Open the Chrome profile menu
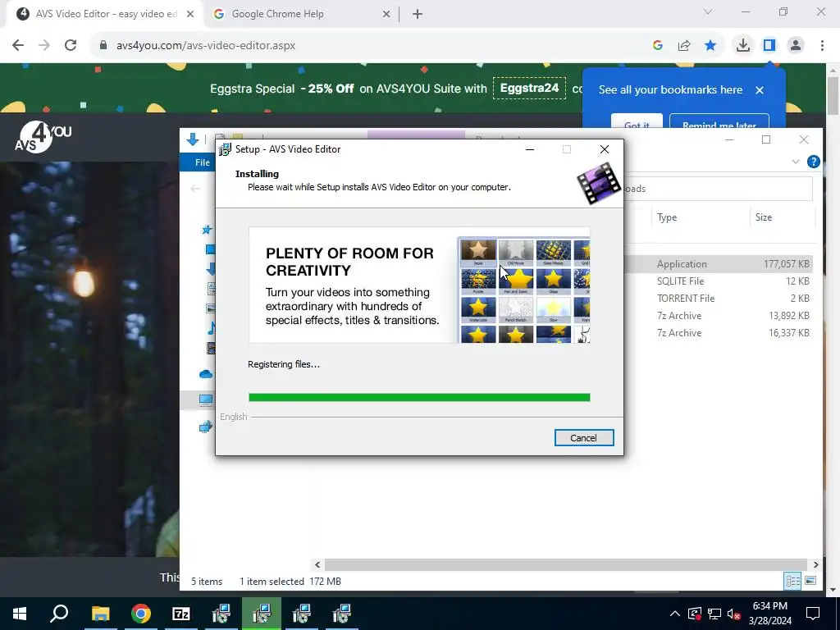Screen dimensions: 840x630 [796, 46]
